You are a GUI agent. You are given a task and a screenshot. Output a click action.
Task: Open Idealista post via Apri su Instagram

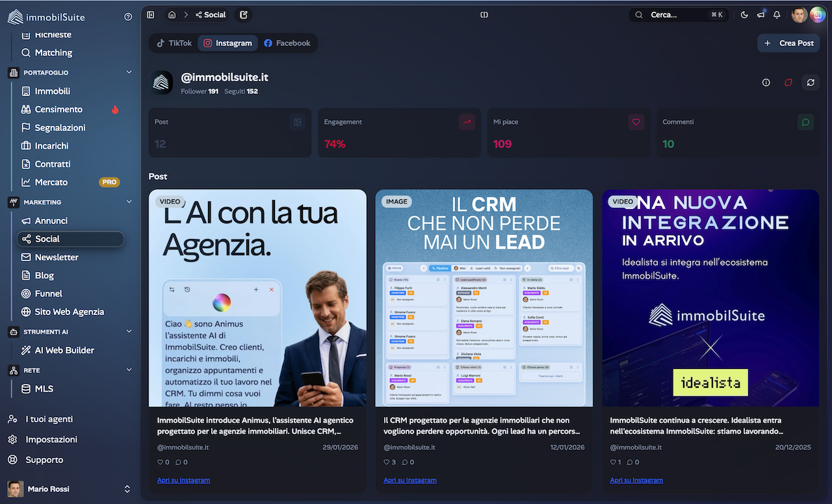point(636,480)
